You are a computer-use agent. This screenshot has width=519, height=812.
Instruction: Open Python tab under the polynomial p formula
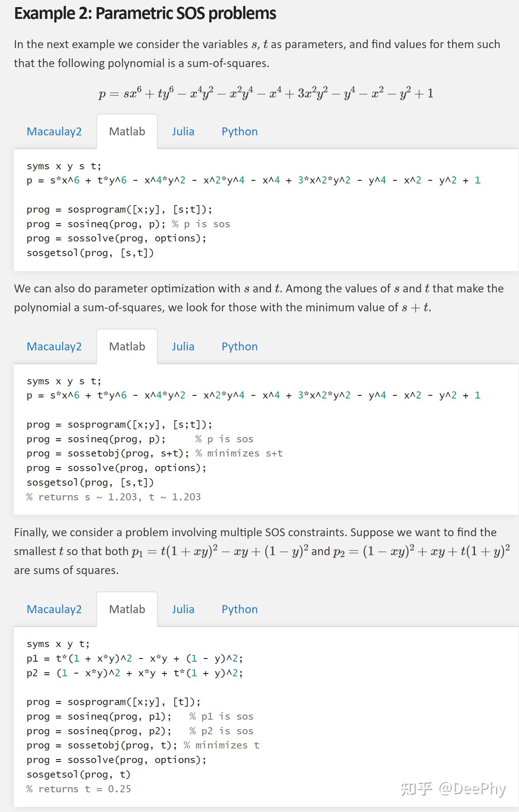tap(239, 131)
